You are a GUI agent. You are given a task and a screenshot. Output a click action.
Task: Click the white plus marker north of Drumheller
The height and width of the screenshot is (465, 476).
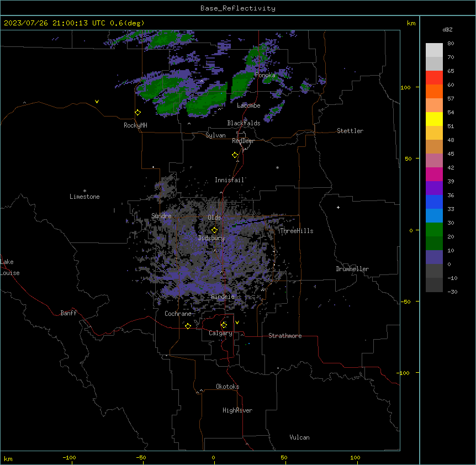pyautogui.click(x=338, y=207)
